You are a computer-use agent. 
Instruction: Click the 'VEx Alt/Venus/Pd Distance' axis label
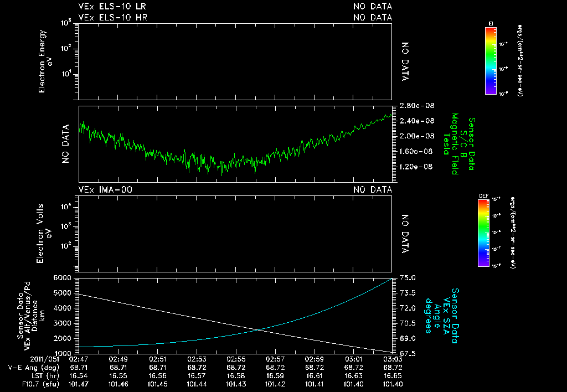(31, 316)
